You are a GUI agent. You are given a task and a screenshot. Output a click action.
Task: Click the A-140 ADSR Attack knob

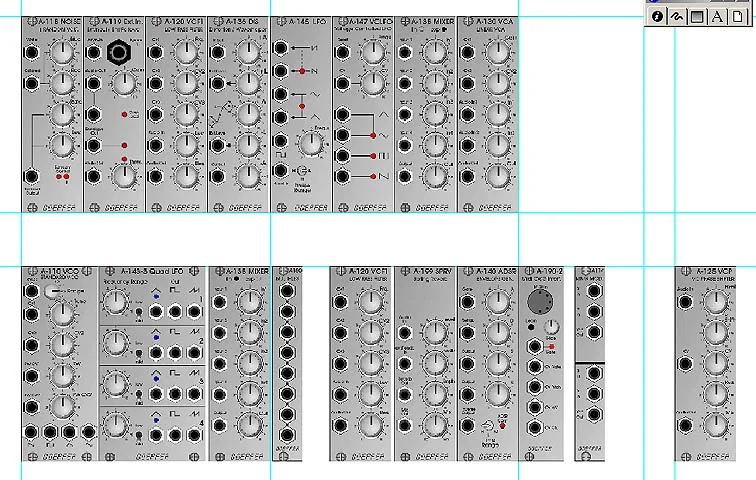coord(497,302)
